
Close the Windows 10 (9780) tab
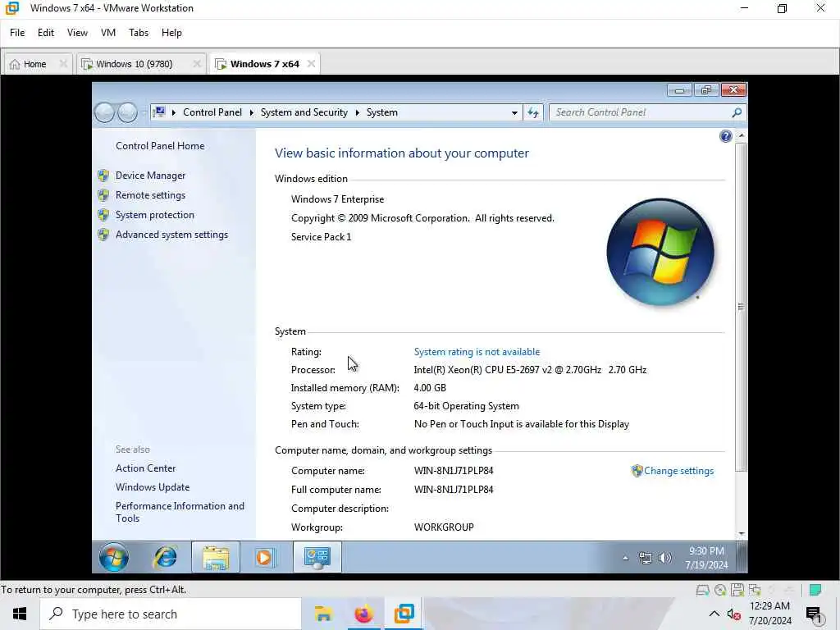tap(197, 64)
